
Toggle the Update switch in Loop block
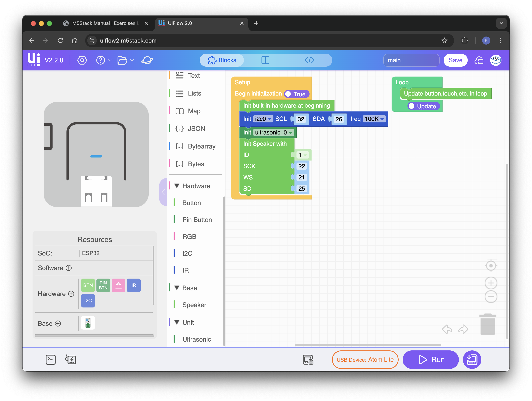(x=424, y=106)
